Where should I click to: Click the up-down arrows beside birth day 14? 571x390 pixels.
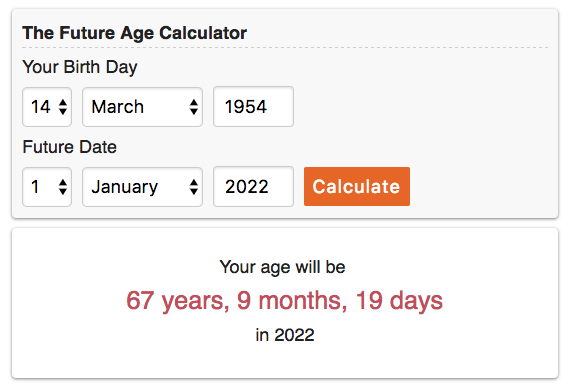(63, 107)
